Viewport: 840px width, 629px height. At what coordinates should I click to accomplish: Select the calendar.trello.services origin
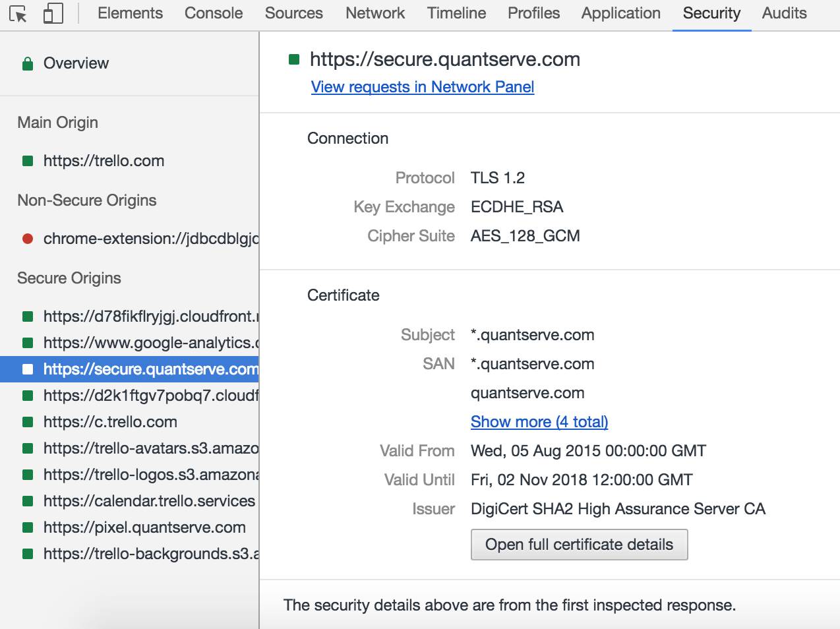149,501
